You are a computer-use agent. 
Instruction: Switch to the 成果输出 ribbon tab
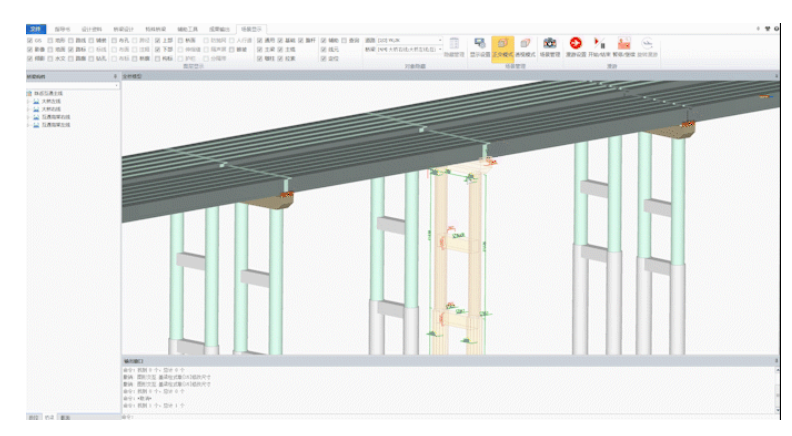pos(219,29)
